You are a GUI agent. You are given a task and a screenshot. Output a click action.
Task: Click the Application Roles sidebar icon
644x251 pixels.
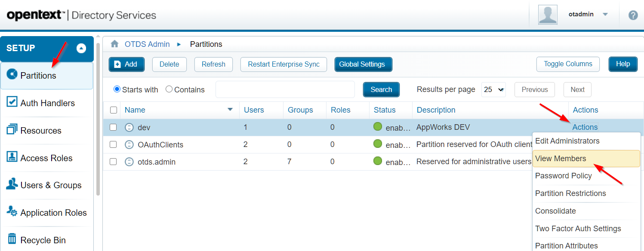click(x=12, y=212)
